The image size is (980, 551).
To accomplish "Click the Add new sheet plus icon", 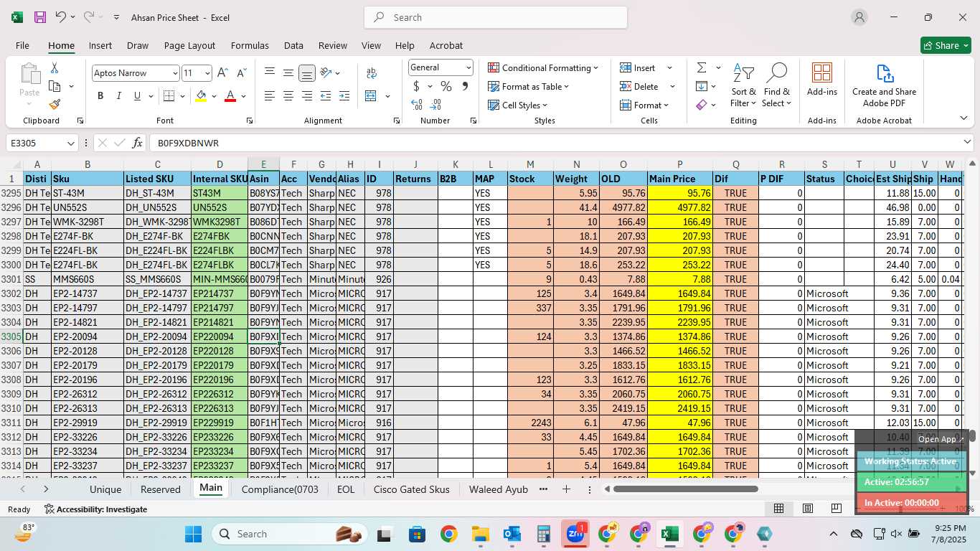I will [x=566, y=489].
